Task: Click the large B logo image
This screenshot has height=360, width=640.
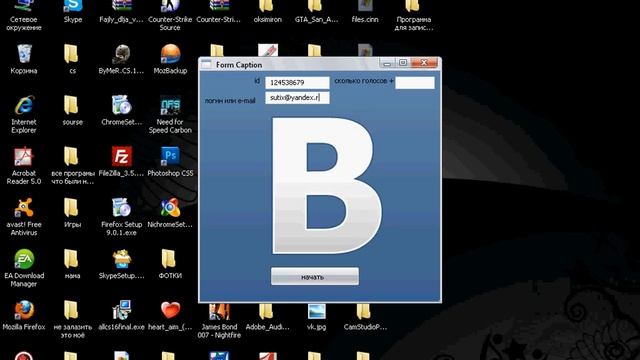Action: 327,185
